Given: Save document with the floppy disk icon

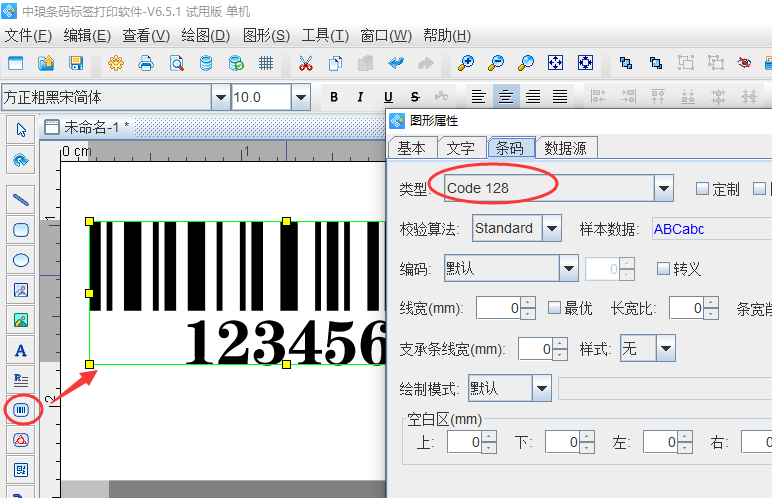Looking at the screenshot, I should (76, 63).
